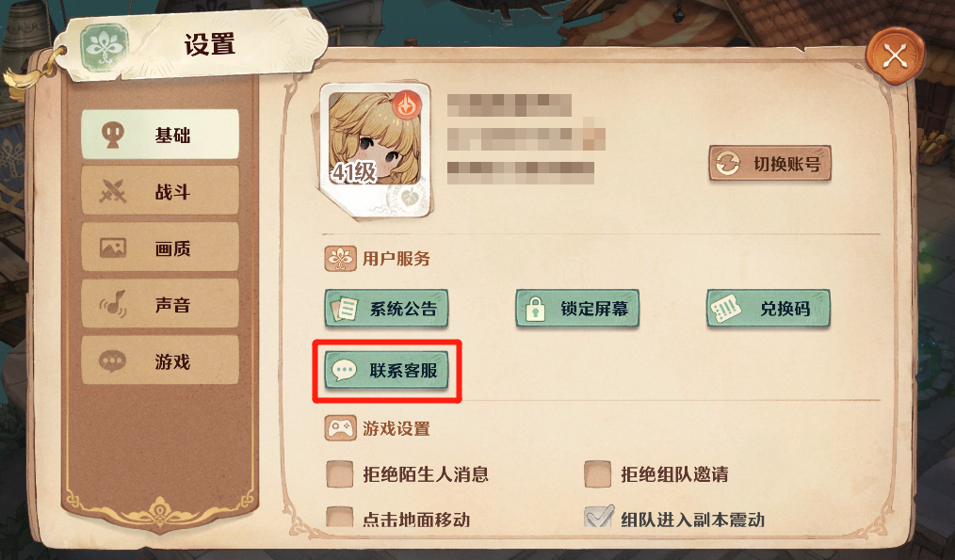Uncheck 组队进入副本震动 checkbox
Screen dimensions: 955x560
coord(599,518)
